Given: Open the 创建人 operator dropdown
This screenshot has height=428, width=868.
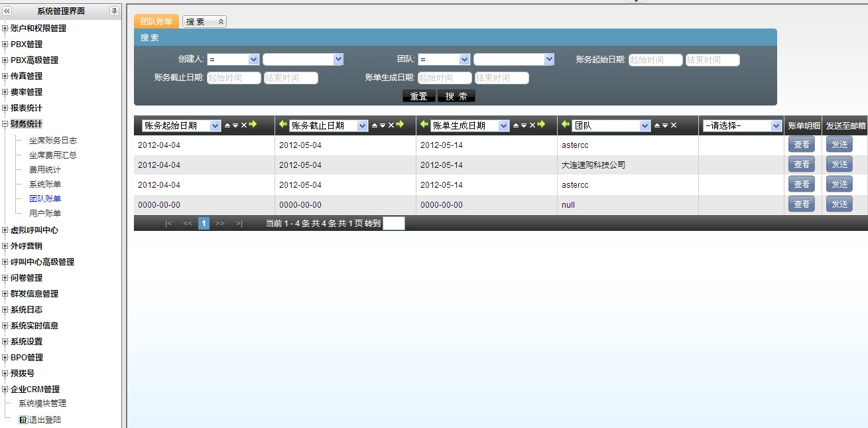Looking at the screenshot, I should coord(233,60).
